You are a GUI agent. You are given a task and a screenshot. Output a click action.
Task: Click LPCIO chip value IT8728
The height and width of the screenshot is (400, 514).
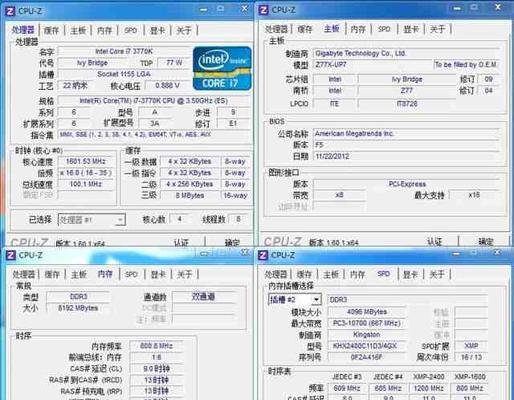407,104
